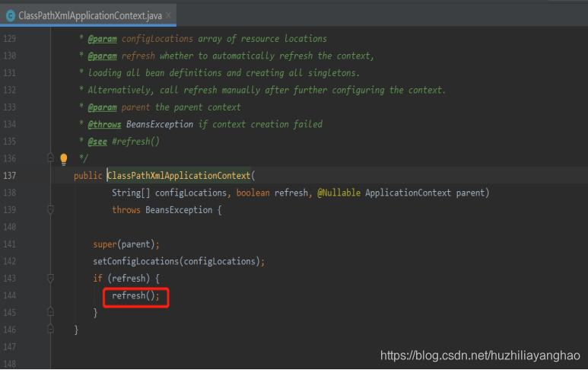Image resolution: width=588 pixels, height=370 pixels.
Task: Click the 'boolean' keyword on line 138
Action: 253,193
